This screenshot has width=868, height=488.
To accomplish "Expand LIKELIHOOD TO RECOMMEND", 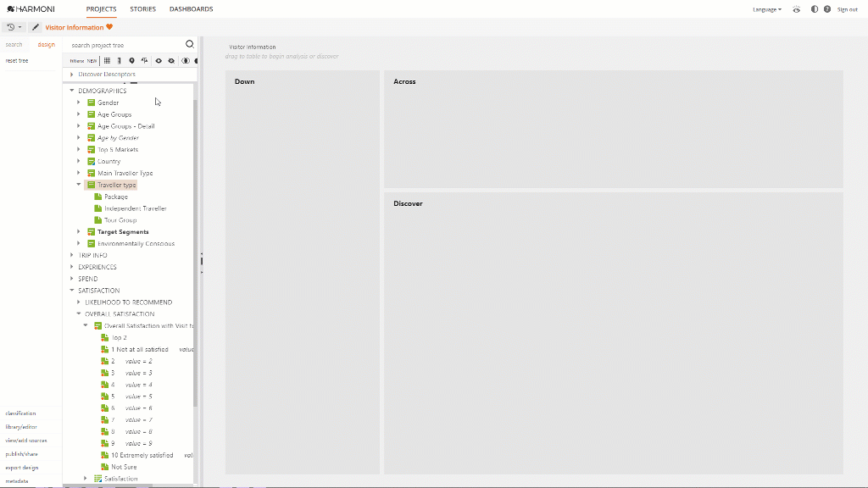I will click(x=79, y=302).
